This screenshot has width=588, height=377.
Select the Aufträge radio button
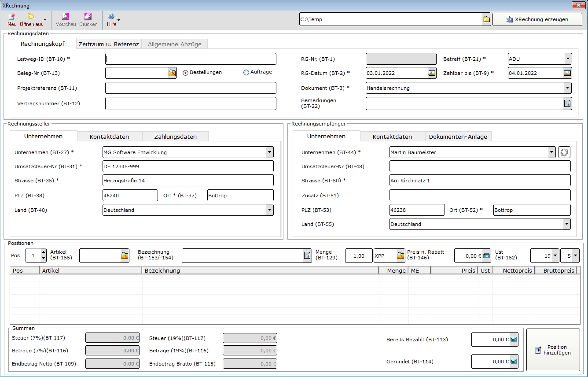246,73
